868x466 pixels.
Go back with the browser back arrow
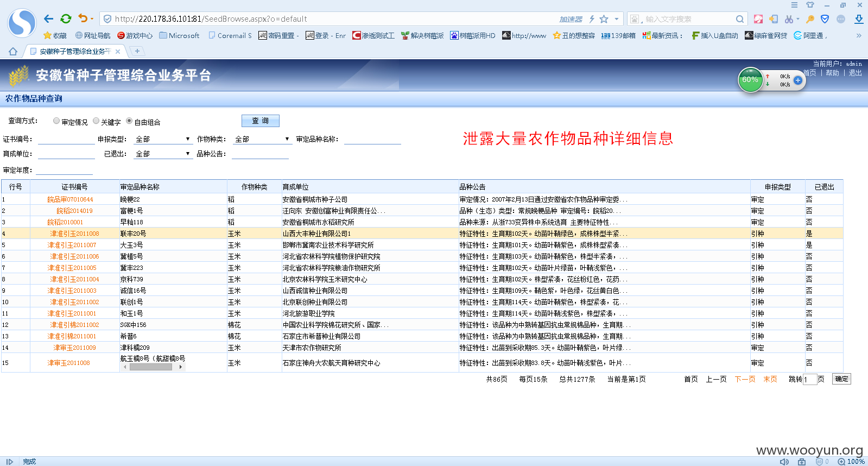pos(48,18)
